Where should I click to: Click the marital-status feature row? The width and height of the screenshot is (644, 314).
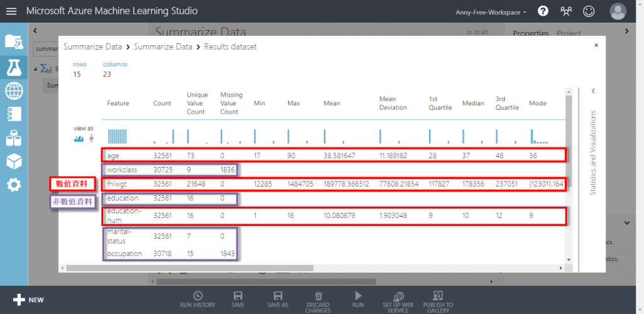[335, 237]
